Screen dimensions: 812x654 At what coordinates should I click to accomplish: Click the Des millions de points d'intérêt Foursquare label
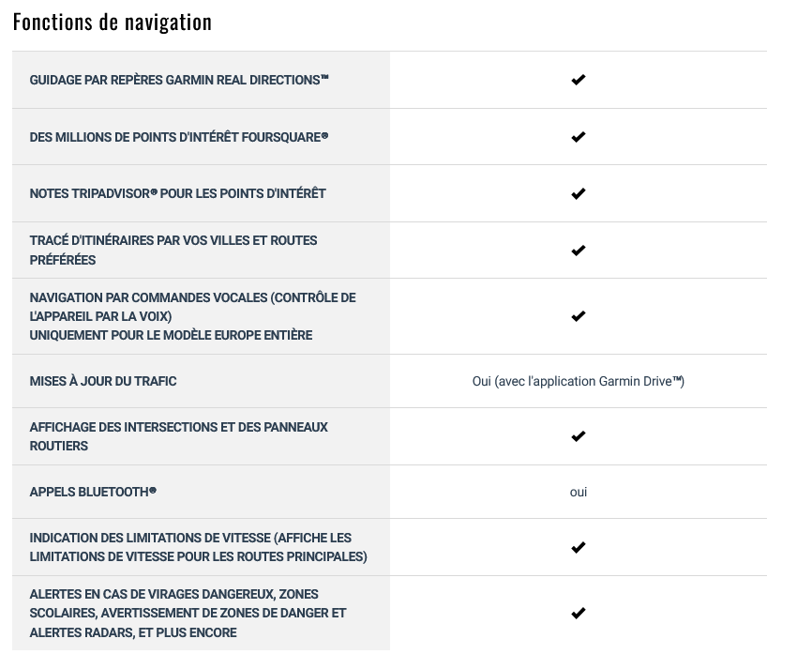pos(179,137)
